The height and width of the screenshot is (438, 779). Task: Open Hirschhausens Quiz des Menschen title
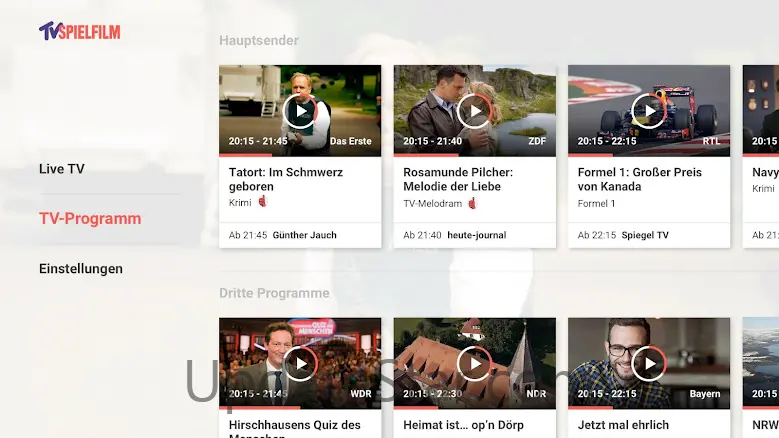click(x=295, y=430)
